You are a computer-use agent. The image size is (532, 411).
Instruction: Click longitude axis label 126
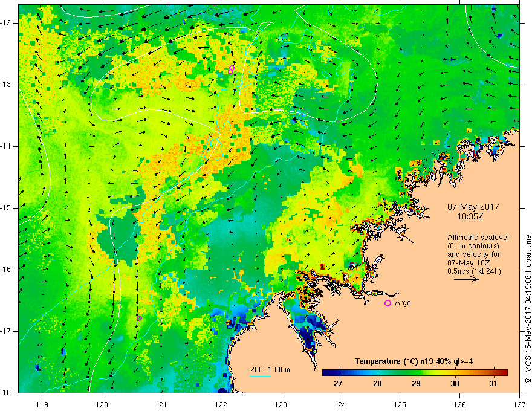(459, 404)
